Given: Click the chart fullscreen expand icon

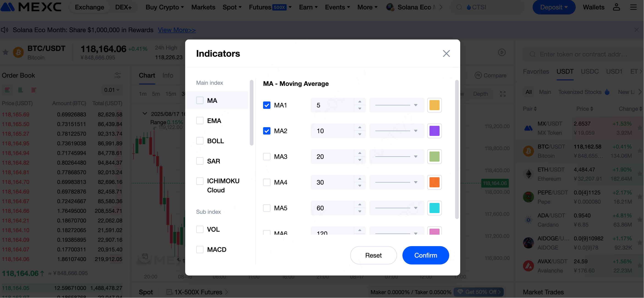Looking at the screenshot, I should [503, 94].
